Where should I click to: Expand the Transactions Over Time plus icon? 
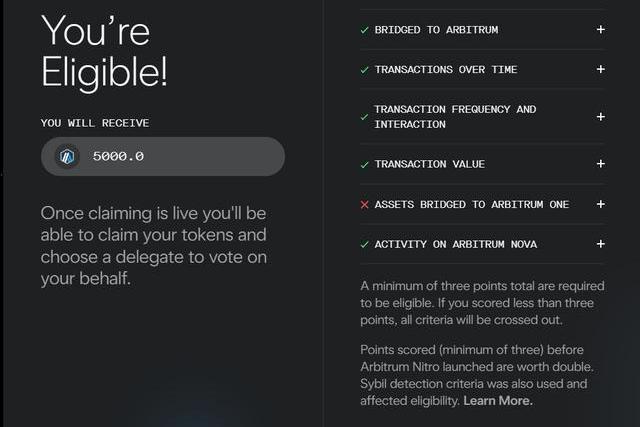point(600,70)
